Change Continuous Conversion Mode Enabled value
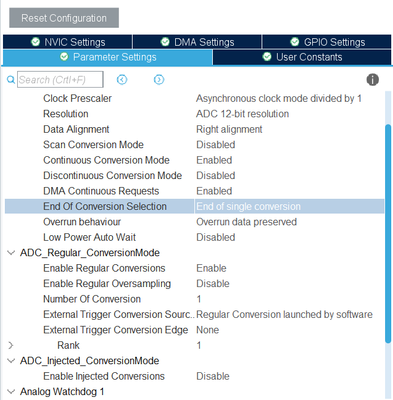 coord(214,160)
